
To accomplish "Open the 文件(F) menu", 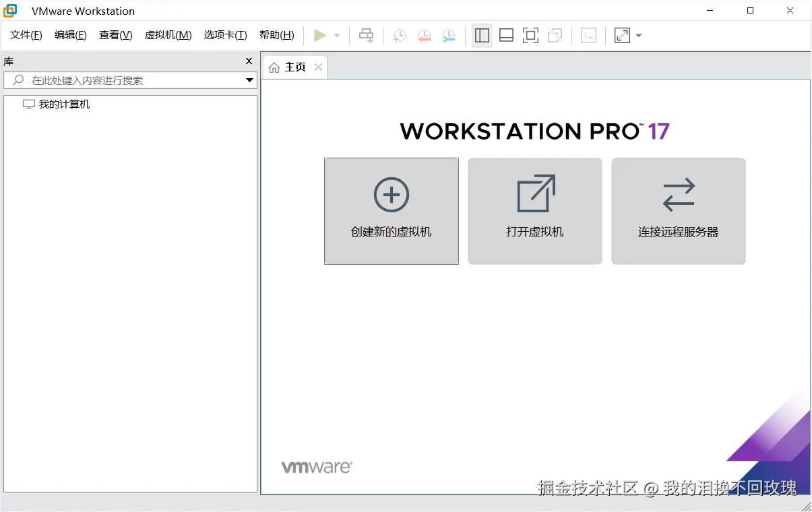I will pos(26,35).
